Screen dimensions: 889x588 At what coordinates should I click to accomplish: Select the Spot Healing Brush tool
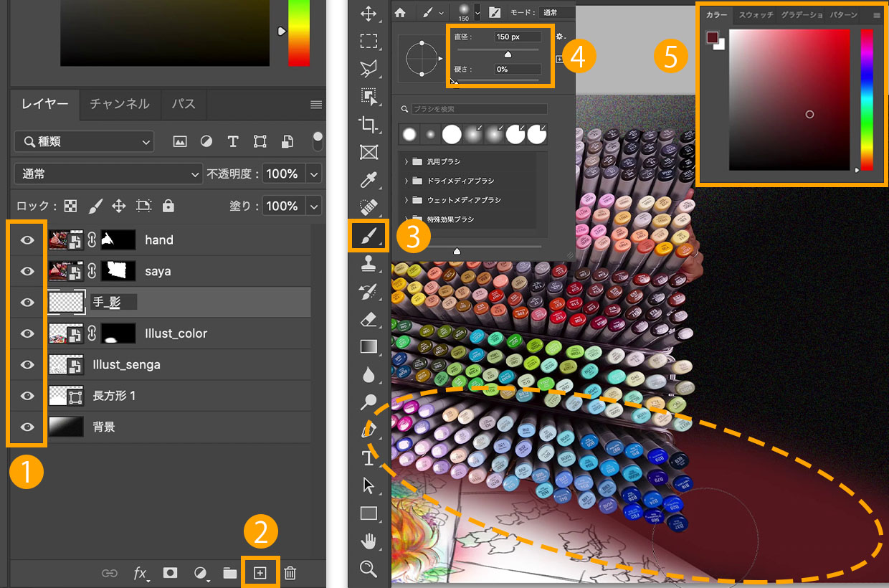(369, 207)
